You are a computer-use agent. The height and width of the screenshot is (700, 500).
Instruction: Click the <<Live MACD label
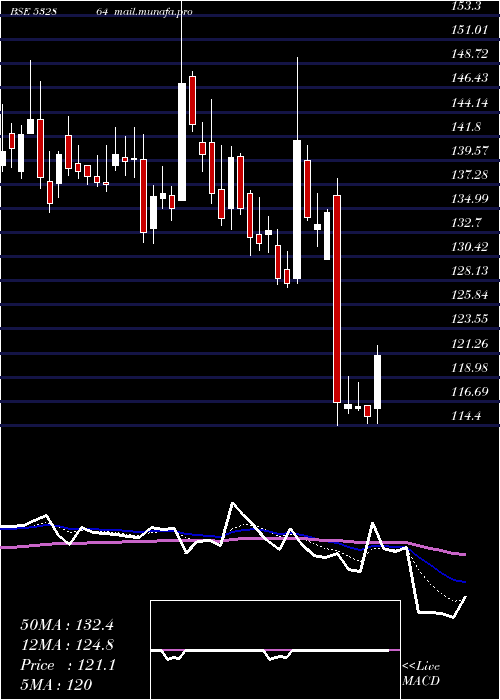421,674
